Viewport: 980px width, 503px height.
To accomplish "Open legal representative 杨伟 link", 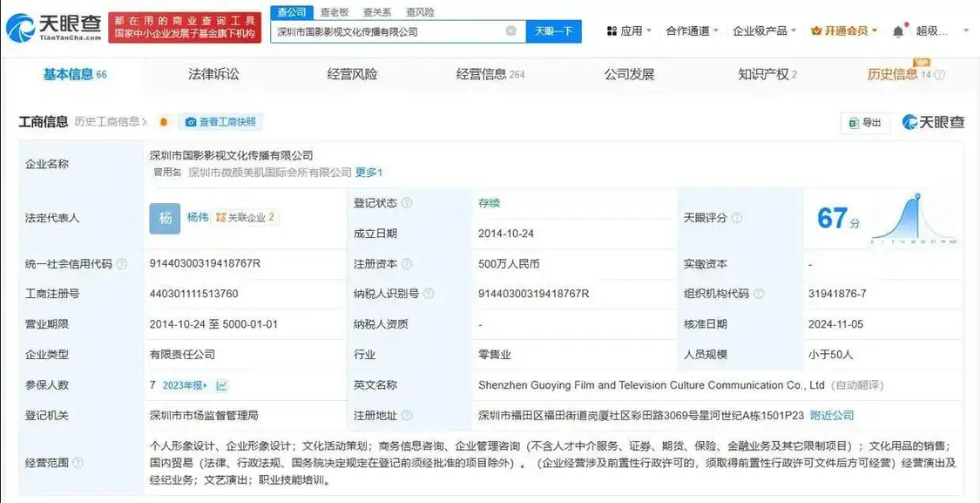I will [198, 218].
